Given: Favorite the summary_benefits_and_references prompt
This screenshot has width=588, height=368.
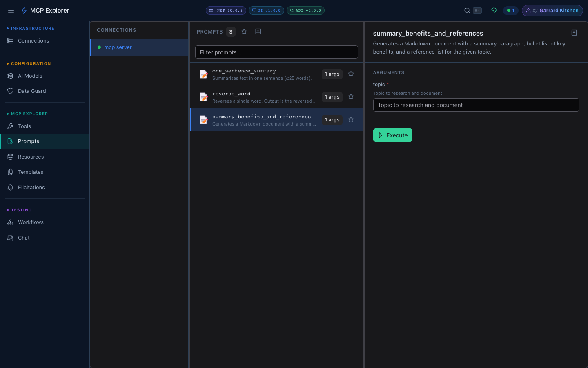Looking at the screenshot, I should (x=351, y=120).
